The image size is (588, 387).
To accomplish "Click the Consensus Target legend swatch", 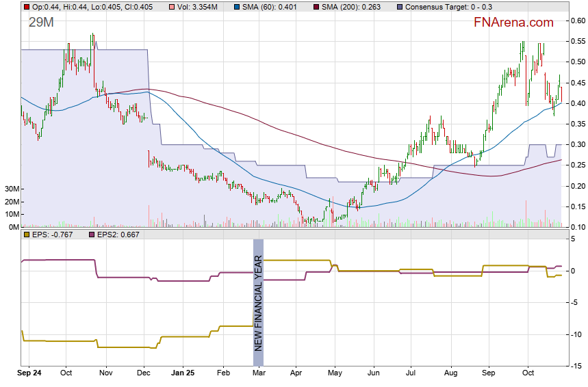I will tap(399, 6).
